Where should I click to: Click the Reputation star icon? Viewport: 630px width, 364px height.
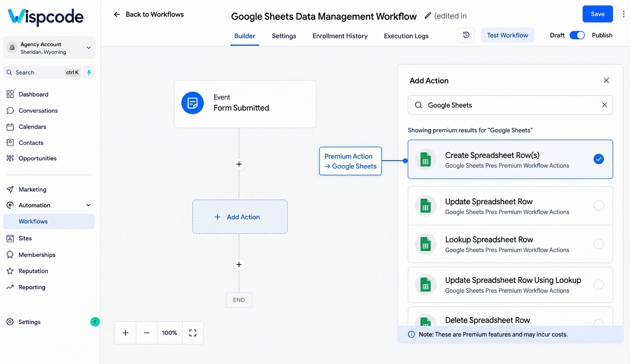pos(10,271)
